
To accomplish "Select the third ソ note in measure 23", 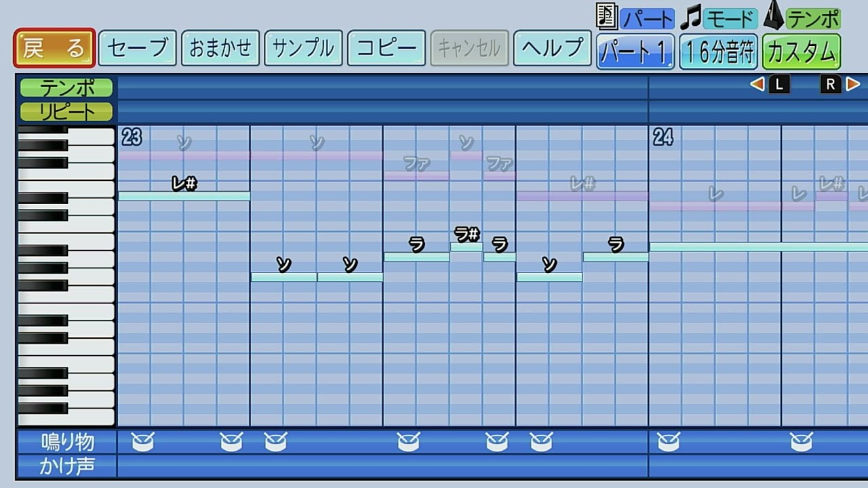I will coord(549,277).
